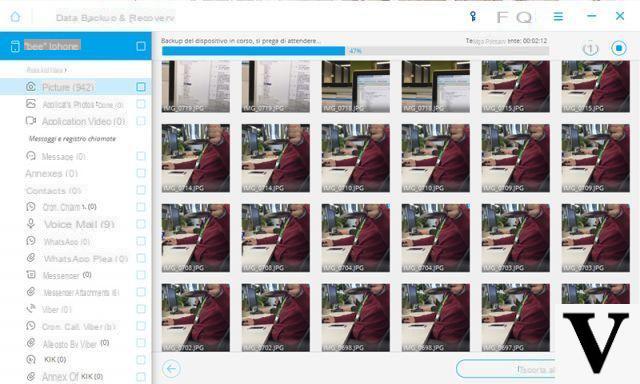Viewport: 640px width, 384px height.
Task: Go back using the circular arrow icon
Action: (x=171, y=369)
